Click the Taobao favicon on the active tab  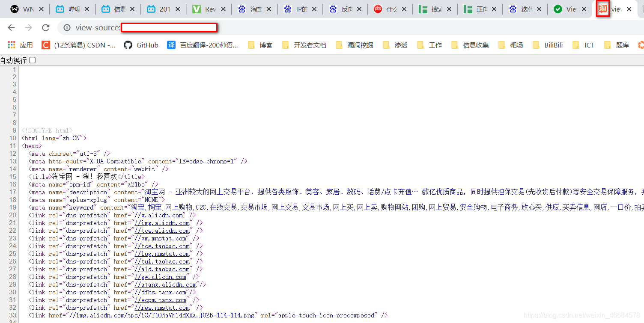603,9
